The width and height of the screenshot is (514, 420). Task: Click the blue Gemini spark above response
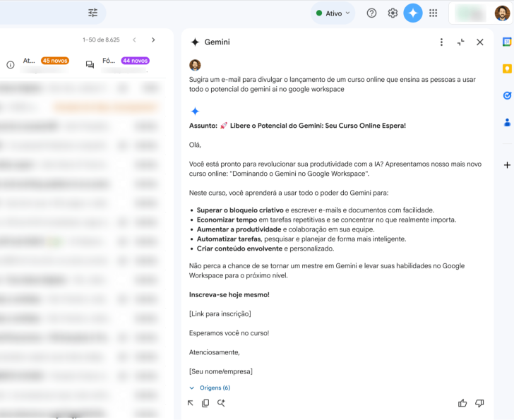click(x=195, y=112)
